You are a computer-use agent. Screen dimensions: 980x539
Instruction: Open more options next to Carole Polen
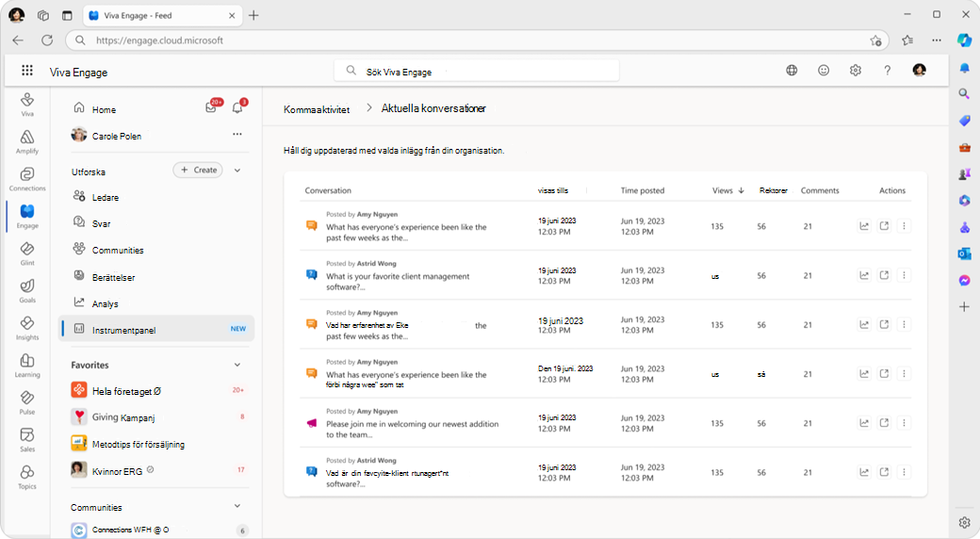tap(237, 135)
